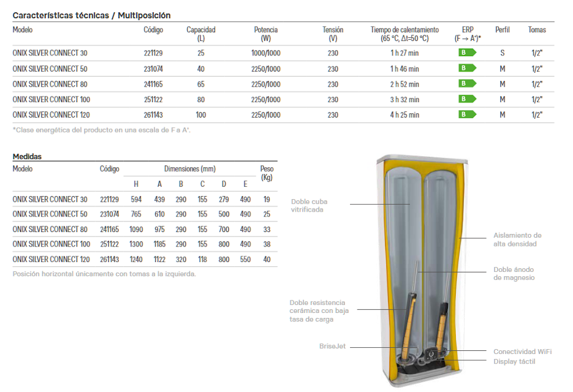Click the ERP B badge for ONIX SILVER CONNECT 80

[467, 83]
